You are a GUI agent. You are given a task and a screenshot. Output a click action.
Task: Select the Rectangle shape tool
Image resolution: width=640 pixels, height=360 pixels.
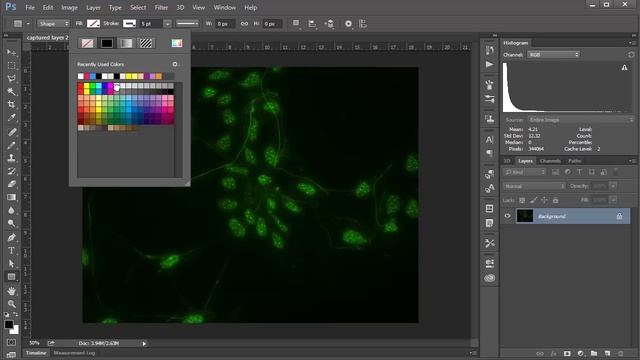pos(11,277)
